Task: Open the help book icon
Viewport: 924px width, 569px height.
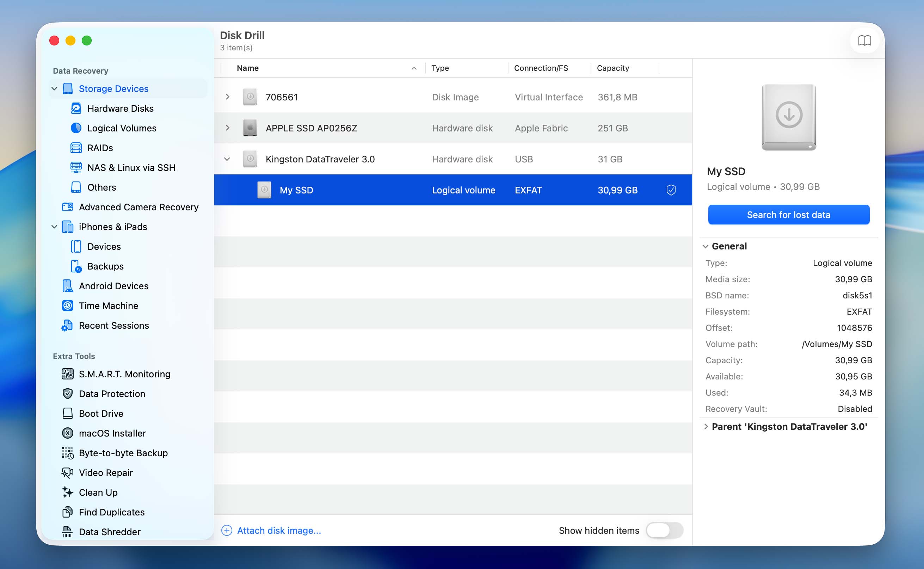Action: point(864,40)
